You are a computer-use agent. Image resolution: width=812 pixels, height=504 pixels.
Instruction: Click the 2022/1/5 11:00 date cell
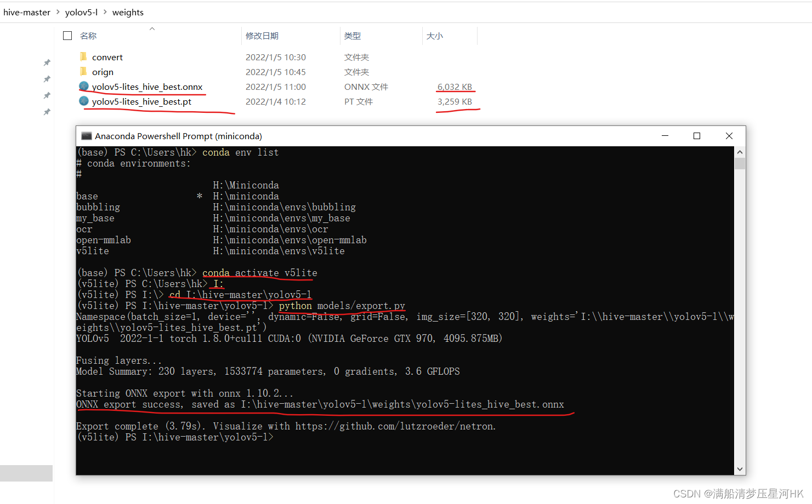(276, 87)
